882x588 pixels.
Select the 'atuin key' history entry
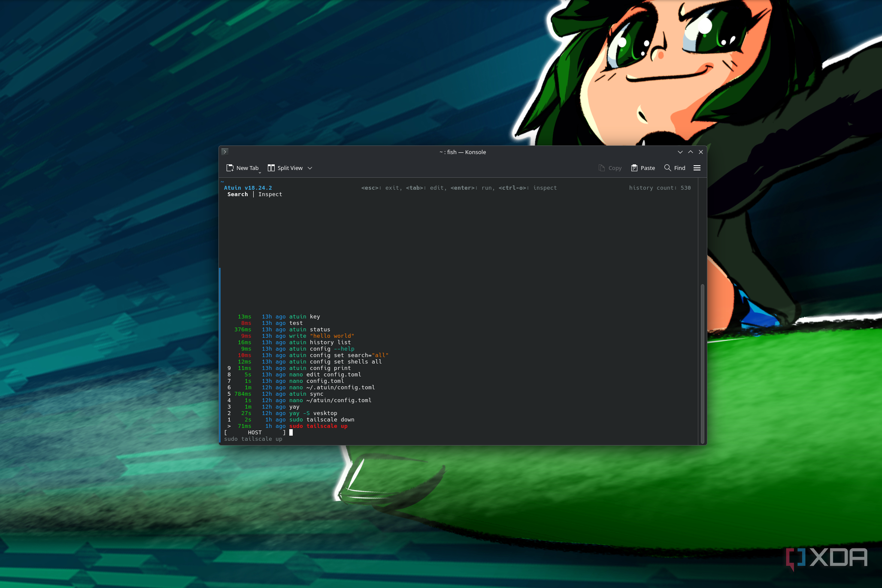304,317
